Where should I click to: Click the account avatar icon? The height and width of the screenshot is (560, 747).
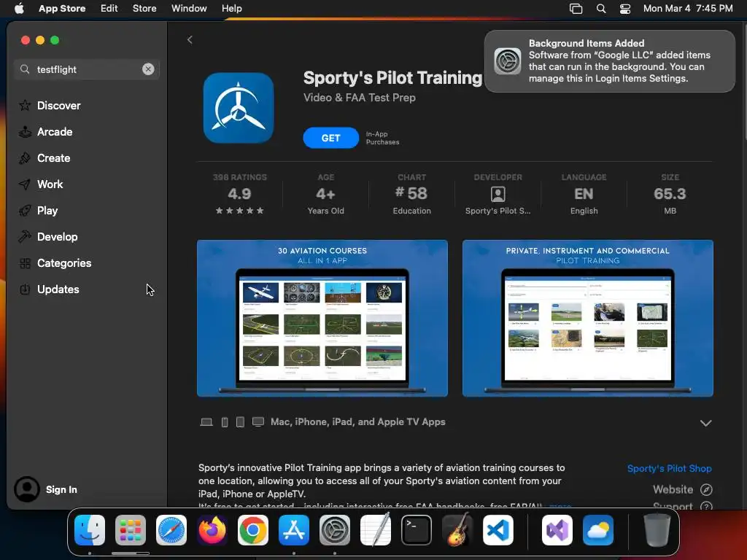[27, 489]
